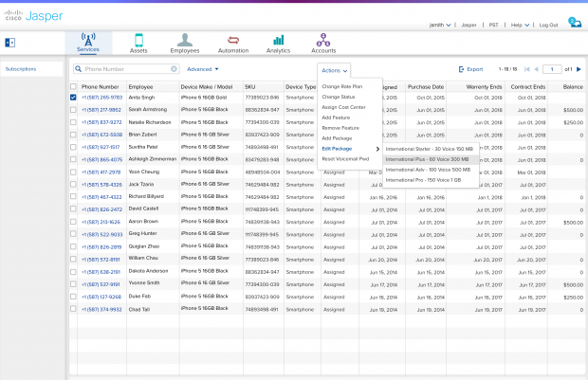
Task: Sort by the Employee column header
Action: tap(140, 86)
